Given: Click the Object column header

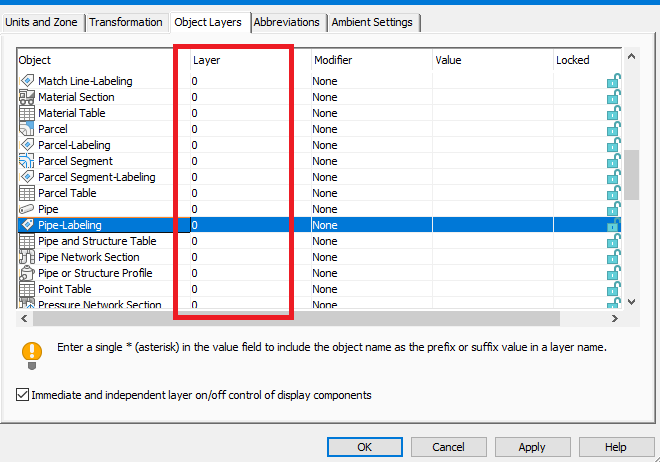Looking at the screenshot, I should point(104,60).
